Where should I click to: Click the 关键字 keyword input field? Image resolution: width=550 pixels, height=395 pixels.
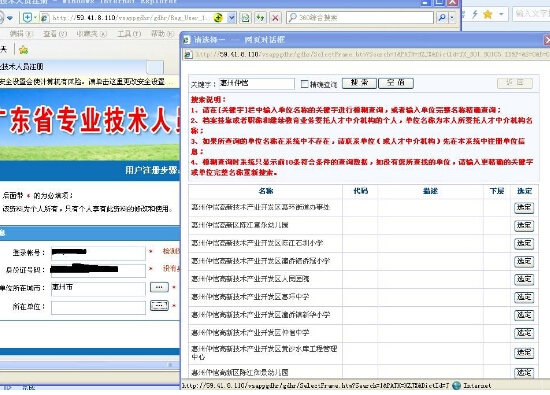(x=257, y=83)
